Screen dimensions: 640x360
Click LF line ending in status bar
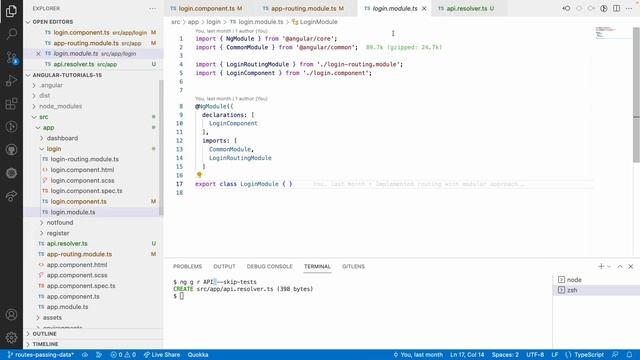point(555,355)
